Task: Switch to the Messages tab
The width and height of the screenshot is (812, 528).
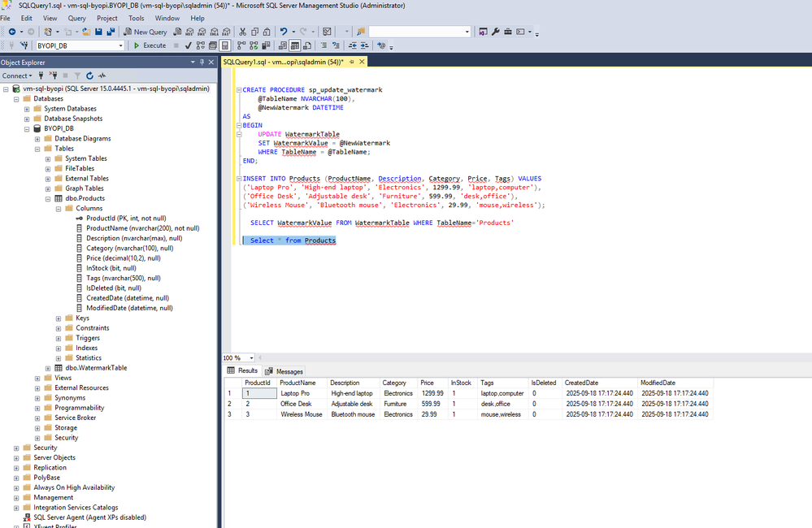Action: pos(284,371)
